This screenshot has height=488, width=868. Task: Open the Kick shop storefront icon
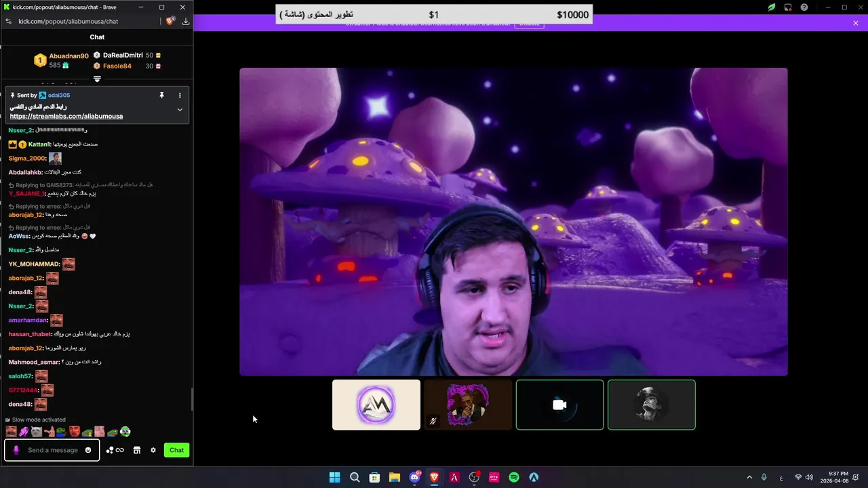(x=136, y=450)
